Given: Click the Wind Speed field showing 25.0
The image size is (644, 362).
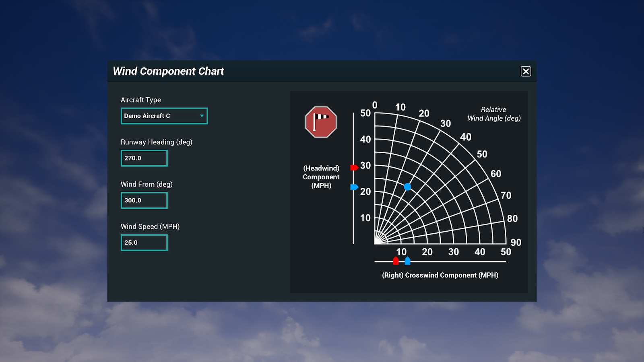Looking at the screenshot, I should 144,243.
